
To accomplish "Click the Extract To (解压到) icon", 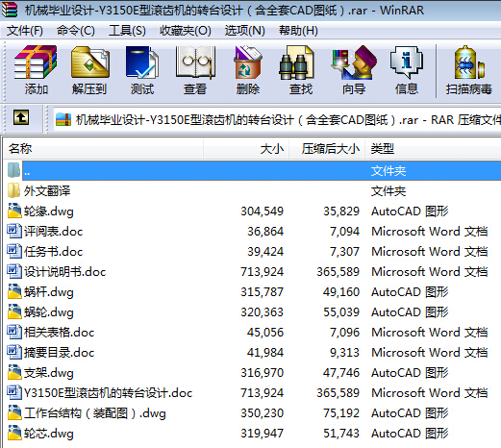I will pos(89,62).
